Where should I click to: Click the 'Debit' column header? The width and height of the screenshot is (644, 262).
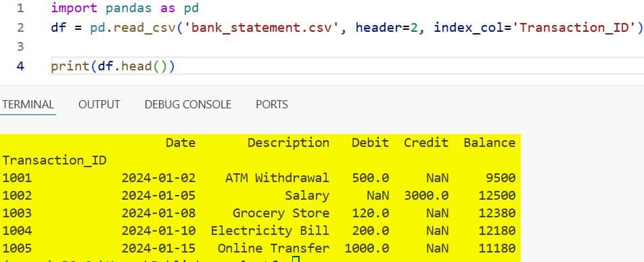pyautogui.click(x=370, y=143)
